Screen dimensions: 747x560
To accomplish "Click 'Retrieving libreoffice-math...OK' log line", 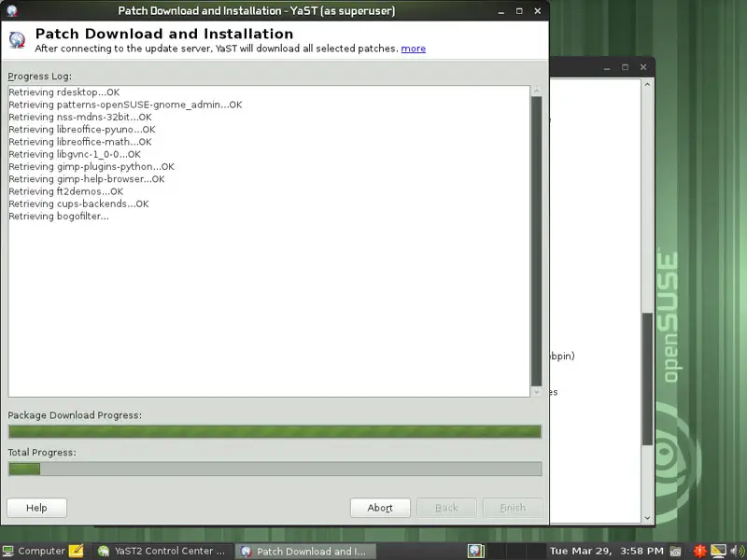I will click(x=80, y=142).
